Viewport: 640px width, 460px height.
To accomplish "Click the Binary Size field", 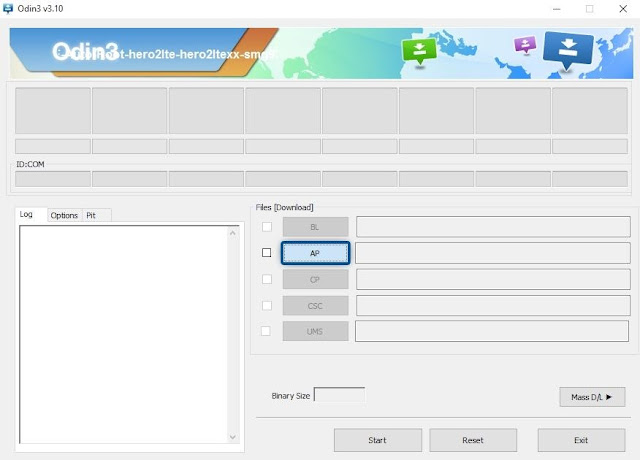I will coord(340,395).
